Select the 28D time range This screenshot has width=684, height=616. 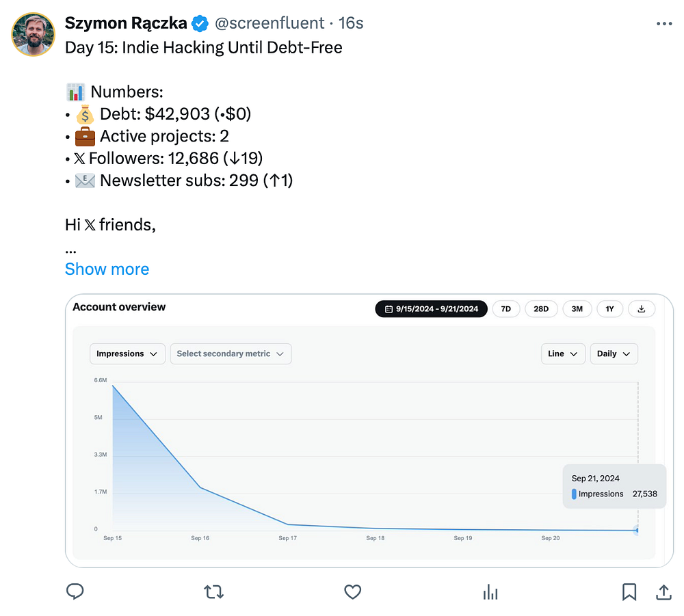(541, 309)
